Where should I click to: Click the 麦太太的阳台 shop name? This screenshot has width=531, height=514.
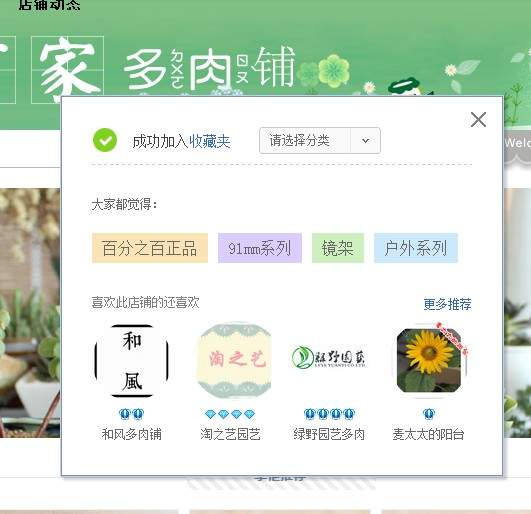428,434
